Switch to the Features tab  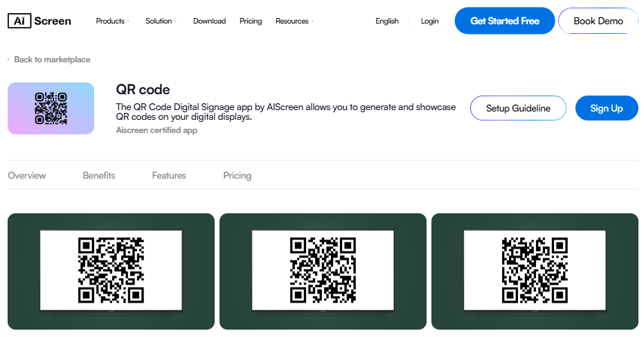pyautogui.click(x=169, y=175)
